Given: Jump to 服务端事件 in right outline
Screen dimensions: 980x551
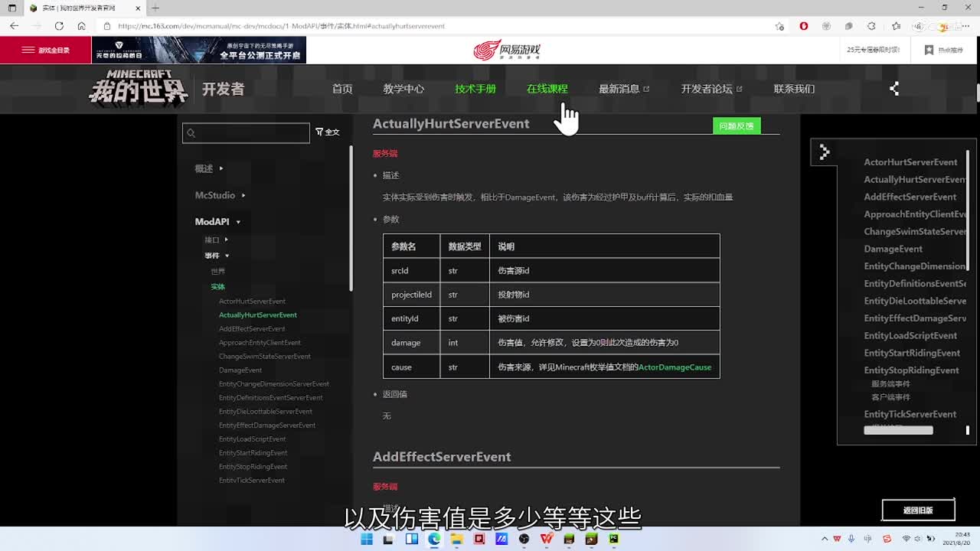Looking at the screenshot, I should [x=890, y=384].
